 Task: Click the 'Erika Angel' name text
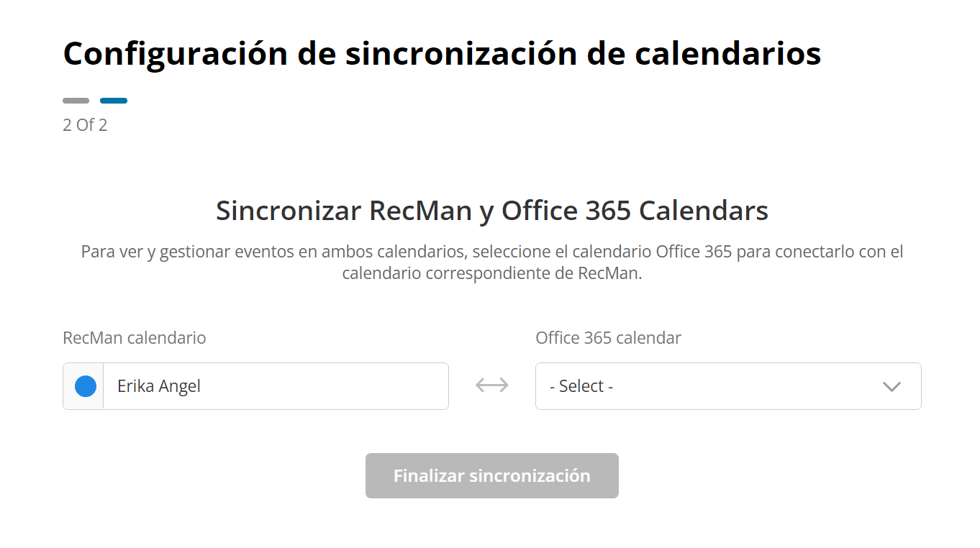(159, 386)
